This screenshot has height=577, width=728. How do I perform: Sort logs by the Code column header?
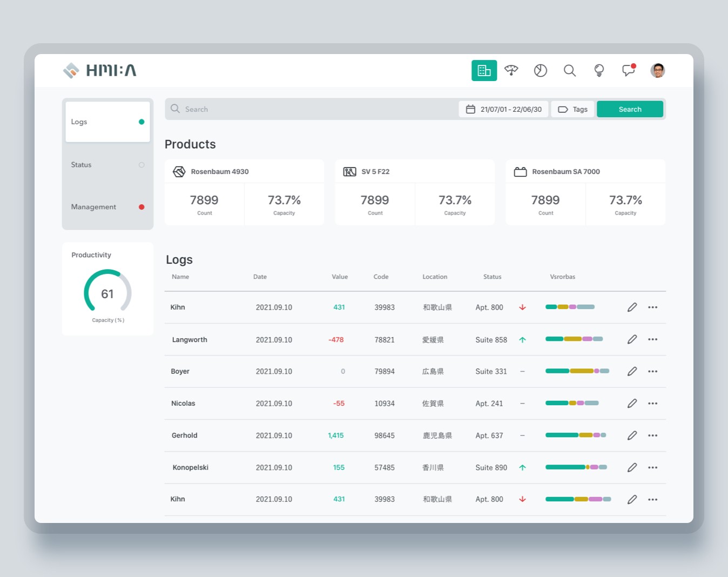click(381, 277)
